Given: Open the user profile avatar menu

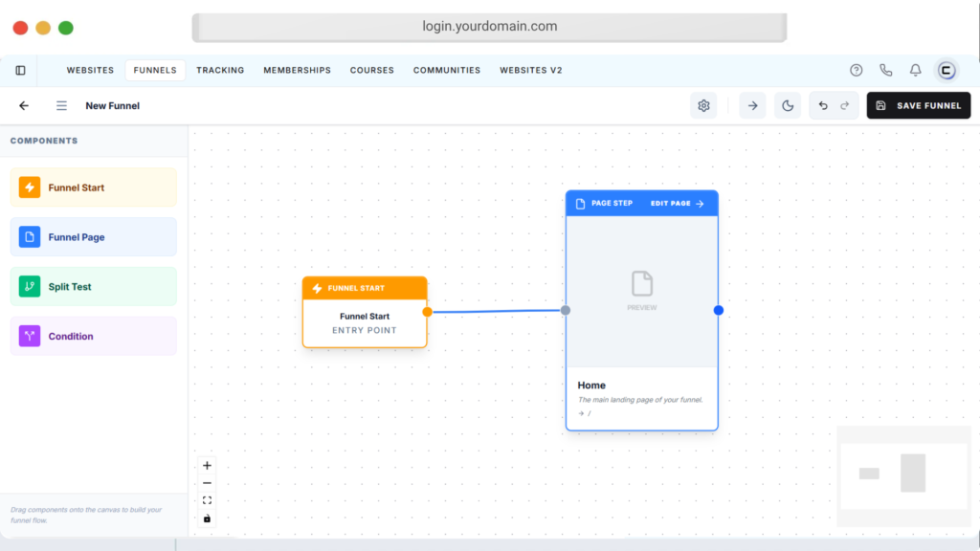Looking at the screenshot, I should tap(946, 70).
